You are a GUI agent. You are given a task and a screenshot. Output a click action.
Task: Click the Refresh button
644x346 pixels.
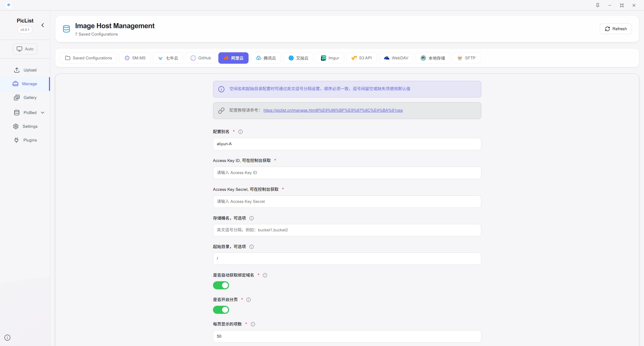(x=615, y=29)
